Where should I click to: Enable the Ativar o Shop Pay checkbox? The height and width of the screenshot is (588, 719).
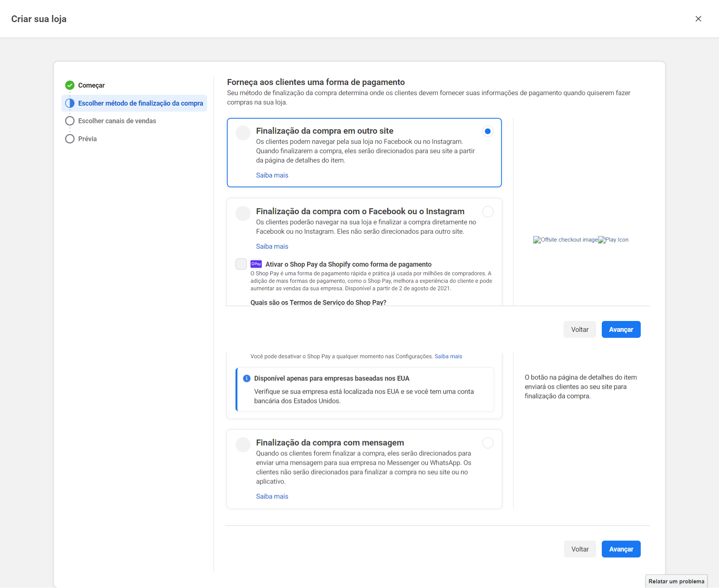click(241, 264)
